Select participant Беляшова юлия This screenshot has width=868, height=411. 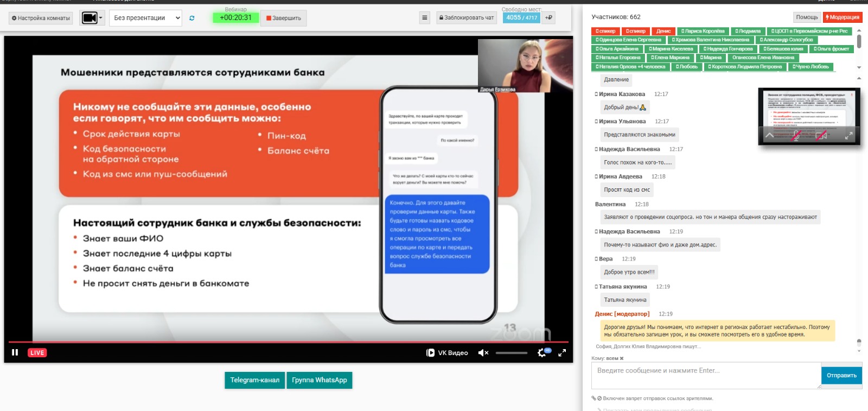tap(783, 49)
